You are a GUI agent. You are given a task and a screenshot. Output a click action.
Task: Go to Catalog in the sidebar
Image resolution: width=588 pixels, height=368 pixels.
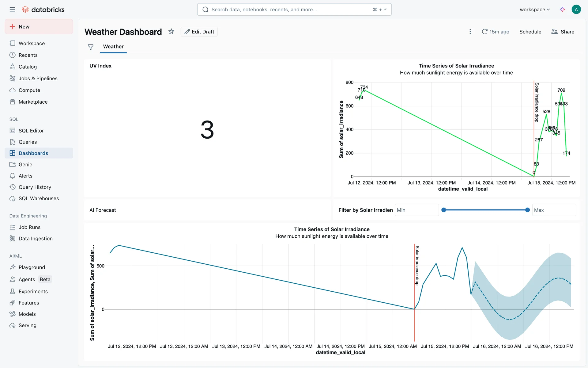pos(28,67)
